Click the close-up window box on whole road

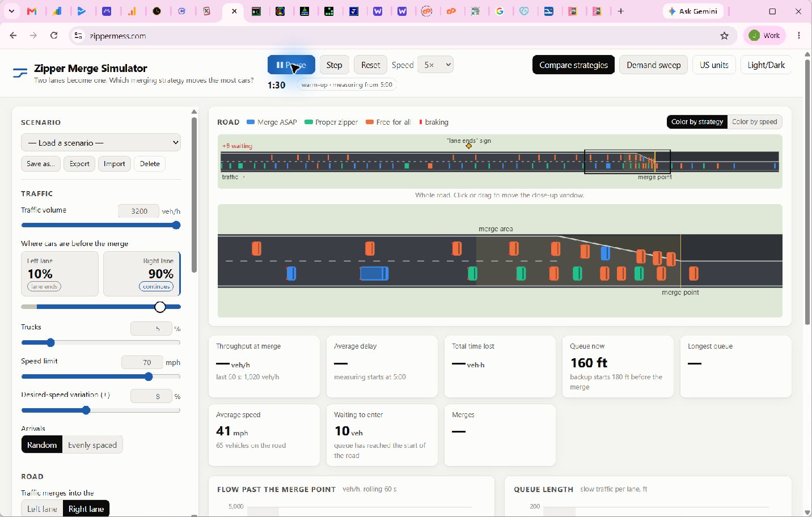(x=628, y=162)
